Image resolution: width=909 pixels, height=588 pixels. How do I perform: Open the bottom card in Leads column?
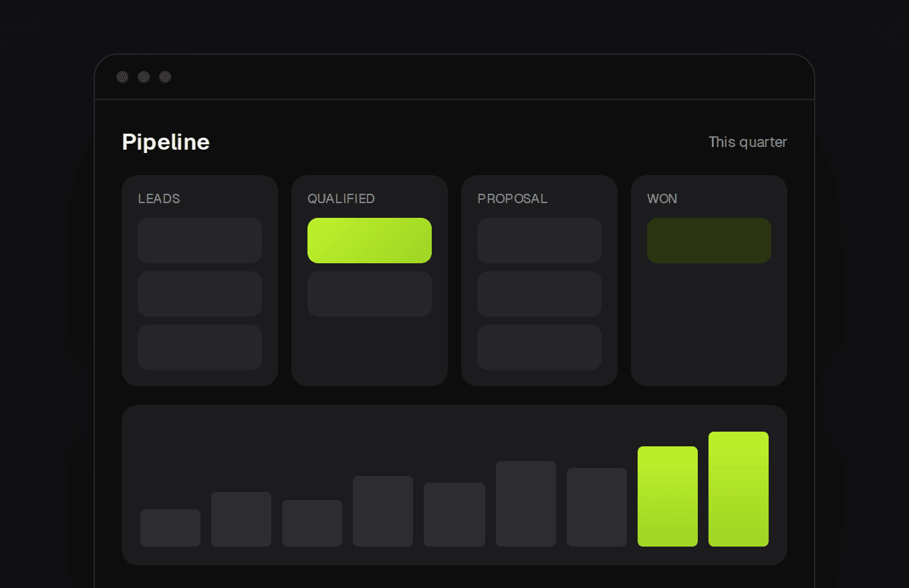point(200,347)
